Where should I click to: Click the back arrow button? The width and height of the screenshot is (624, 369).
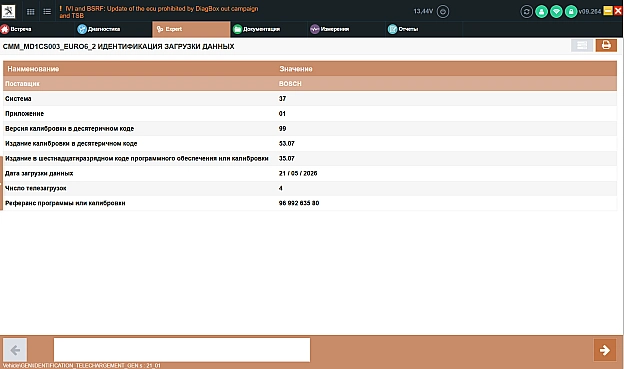tap(15, 350)
